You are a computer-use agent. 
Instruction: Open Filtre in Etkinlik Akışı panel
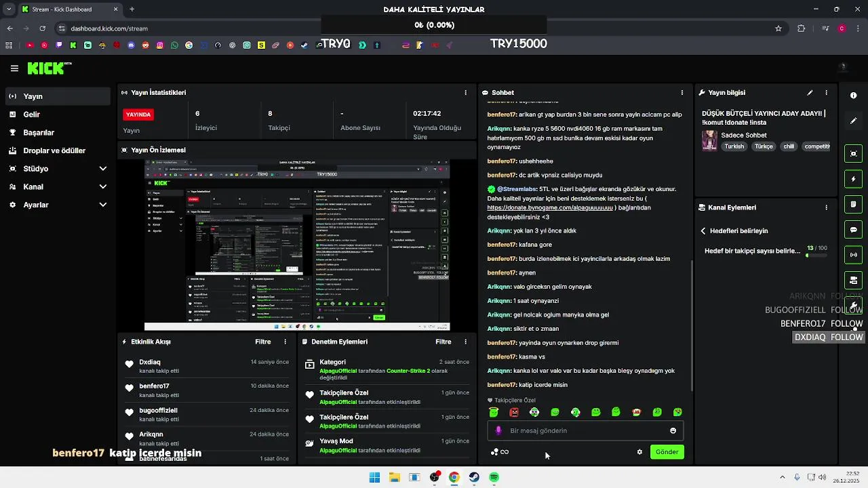click(x=262, y=342)
